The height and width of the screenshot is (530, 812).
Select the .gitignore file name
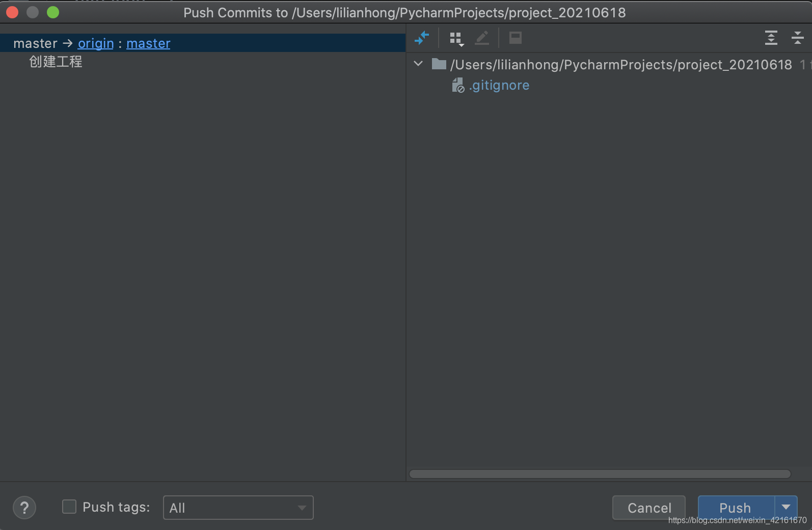click(499, 85)
